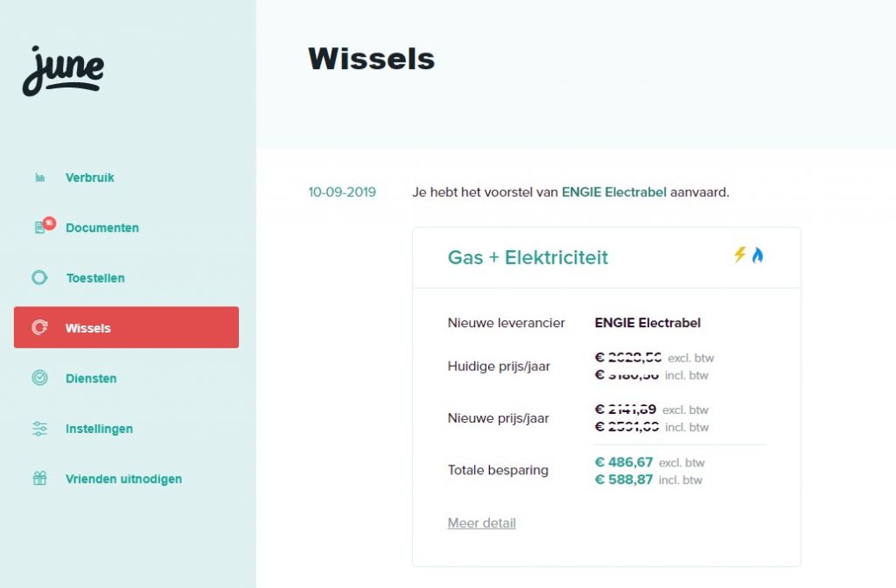Click the blue gas flame icon
The width and height of the screenshot is (896, 588).
pyautogui.click(x=758, y=255)
